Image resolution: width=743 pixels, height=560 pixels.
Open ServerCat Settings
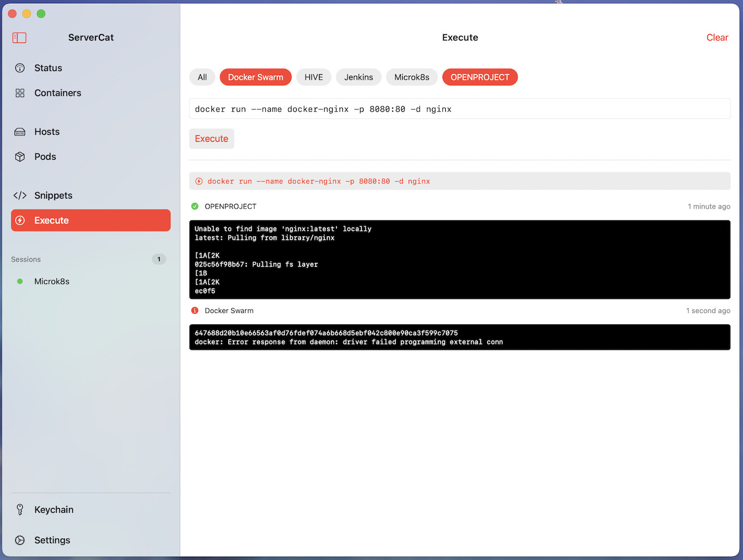tap(52, 540)
